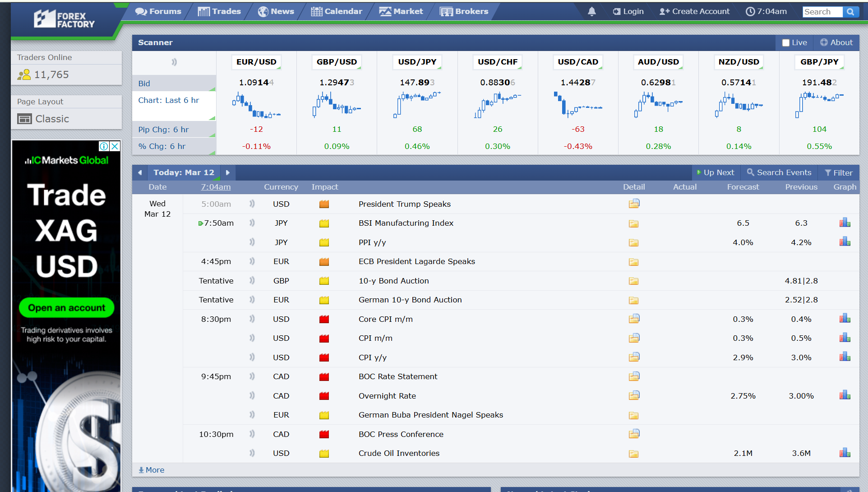
Task: Open detail folder for Core CPI m/m
Action: 634,319
